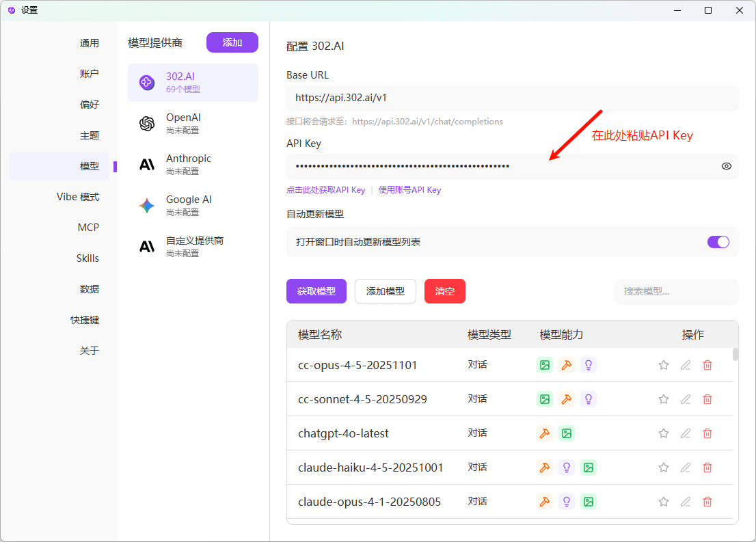Open the Skills settings section
The image size is (756, 542).
click(x=87, y=258)
